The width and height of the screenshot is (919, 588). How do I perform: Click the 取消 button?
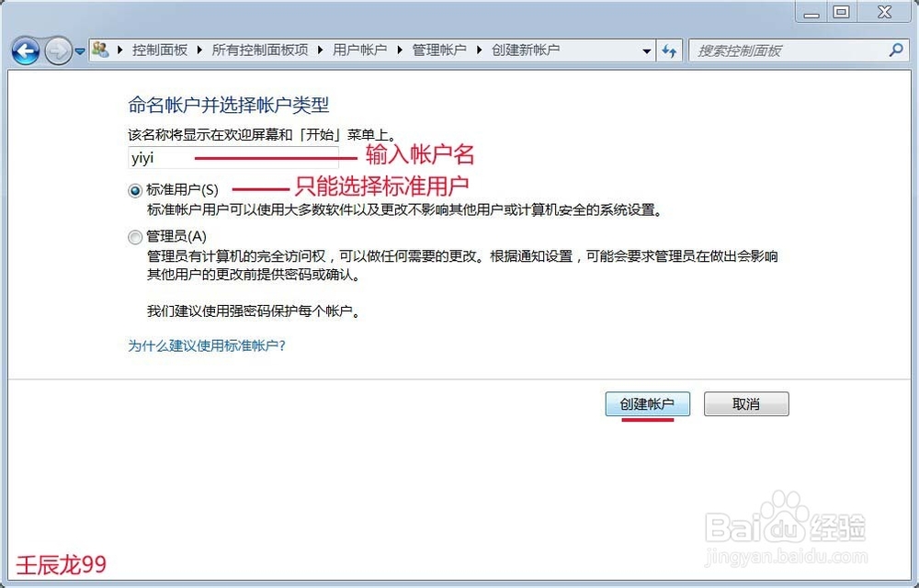click(745, 403)
